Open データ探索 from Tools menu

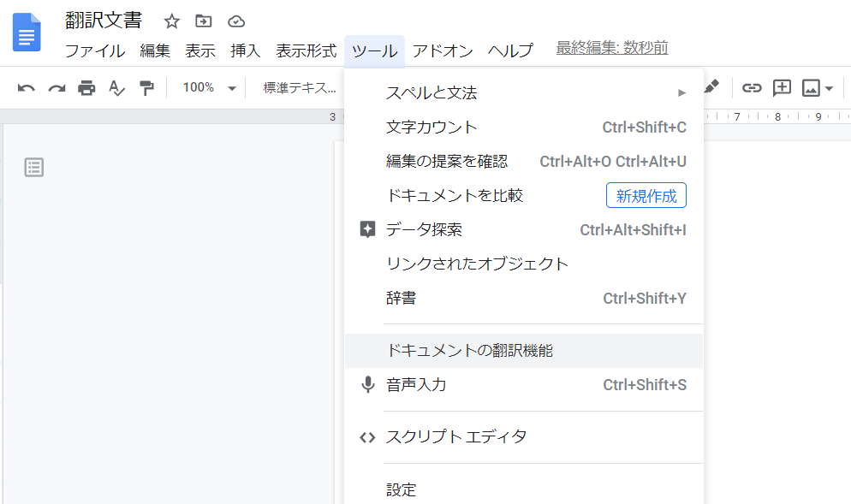point(524,229)
